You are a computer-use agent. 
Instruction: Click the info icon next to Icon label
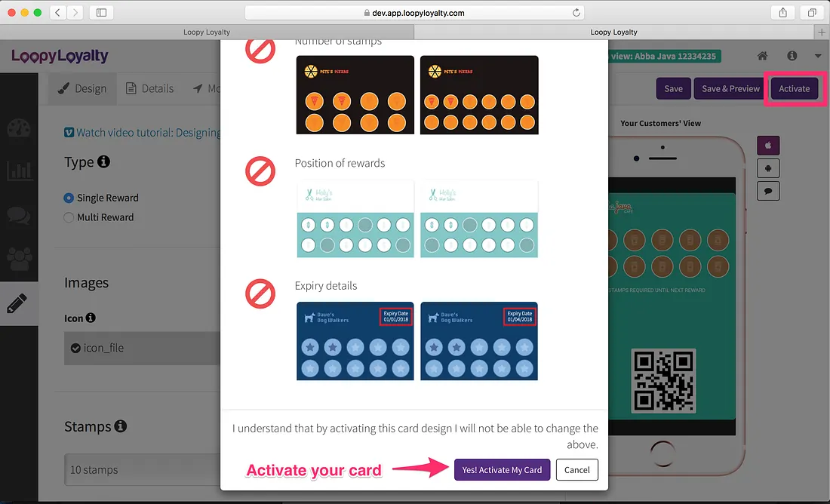[91, 318]
